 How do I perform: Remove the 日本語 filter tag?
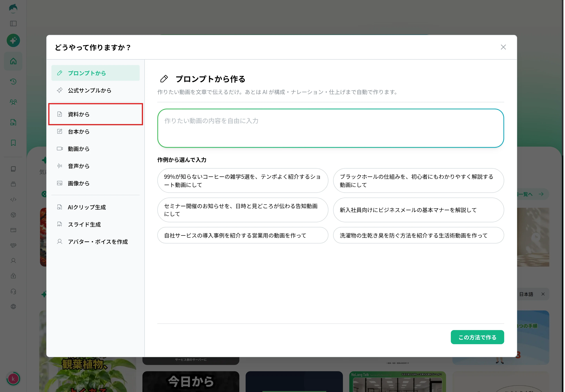pos(543,294)
